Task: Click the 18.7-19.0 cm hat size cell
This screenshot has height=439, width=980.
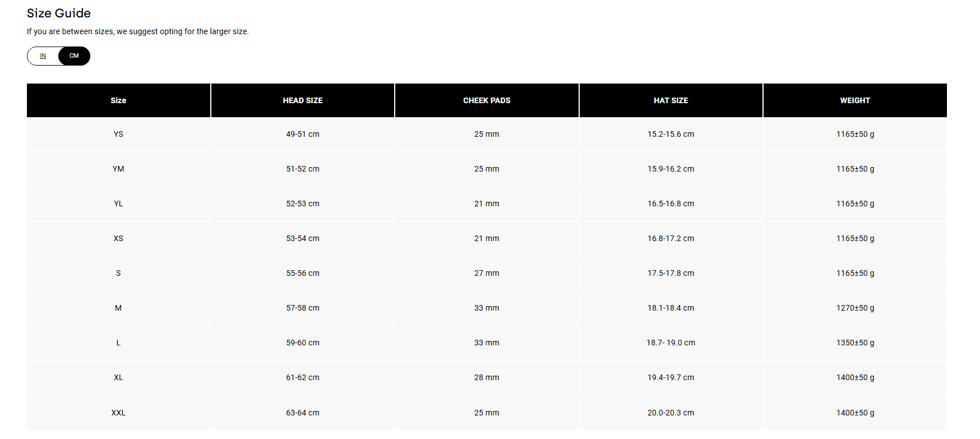Action: [671, 343]
